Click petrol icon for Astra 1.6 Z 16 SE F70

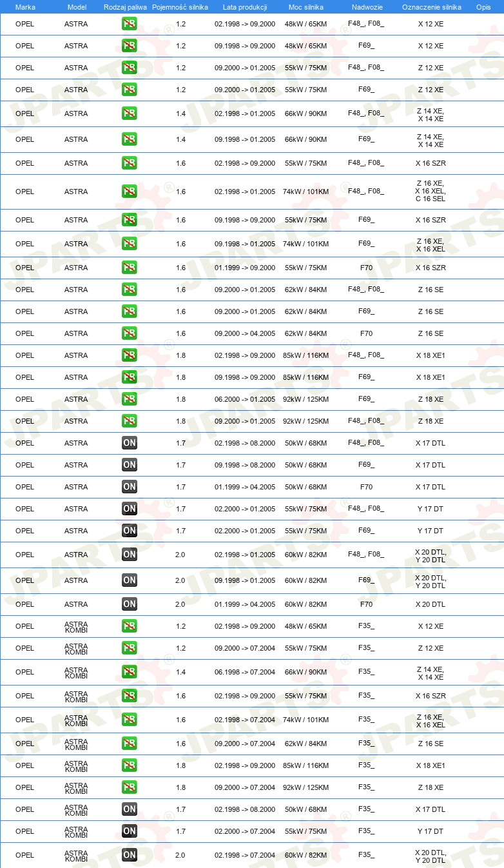click(129, 333)
